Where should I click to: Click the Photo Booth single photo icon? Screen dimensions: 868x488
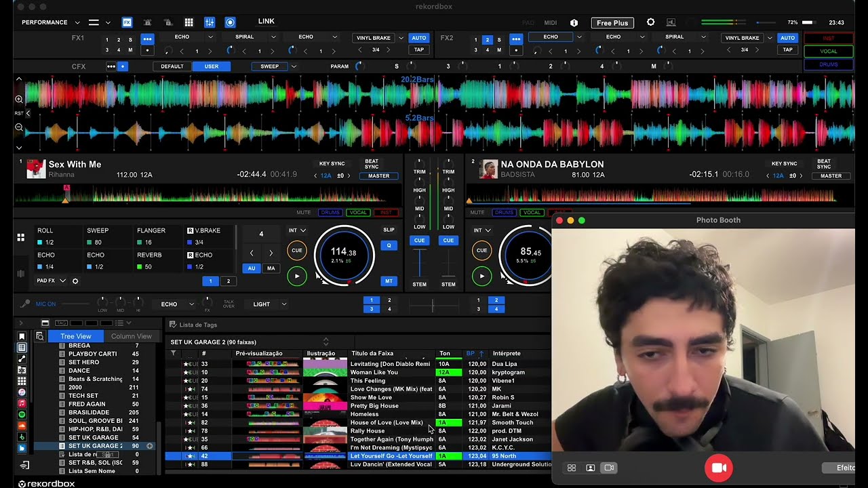coord(590,468)
